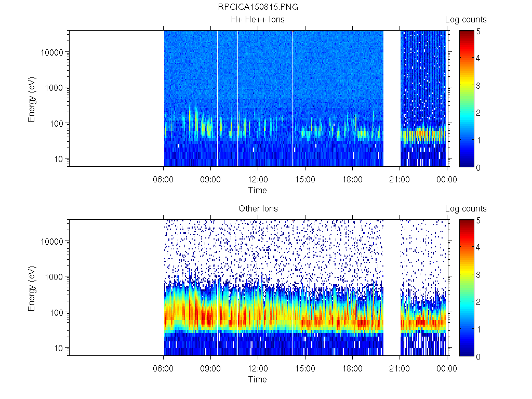This screenshot has width=532, height=399.
Task: Click "Energy (eV)" axis label of H+ He++ Ions plot
Action: point(32,99)
